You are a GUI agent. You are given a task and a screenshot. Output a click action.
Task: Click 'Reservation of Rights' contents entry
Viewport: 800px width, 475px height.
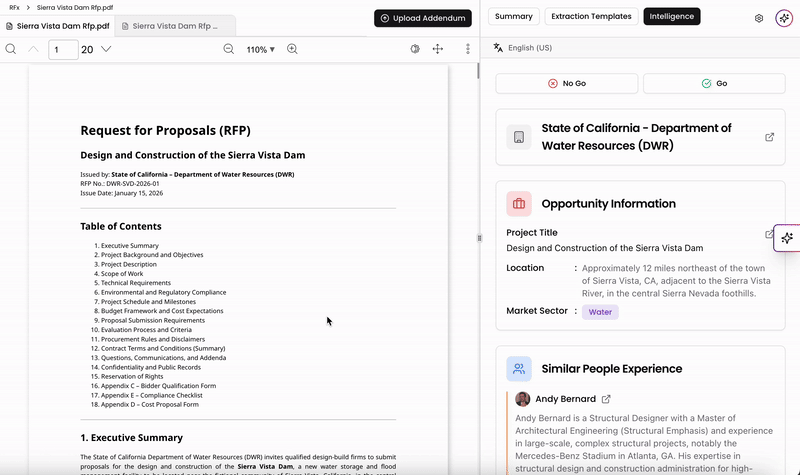[132, 377]
